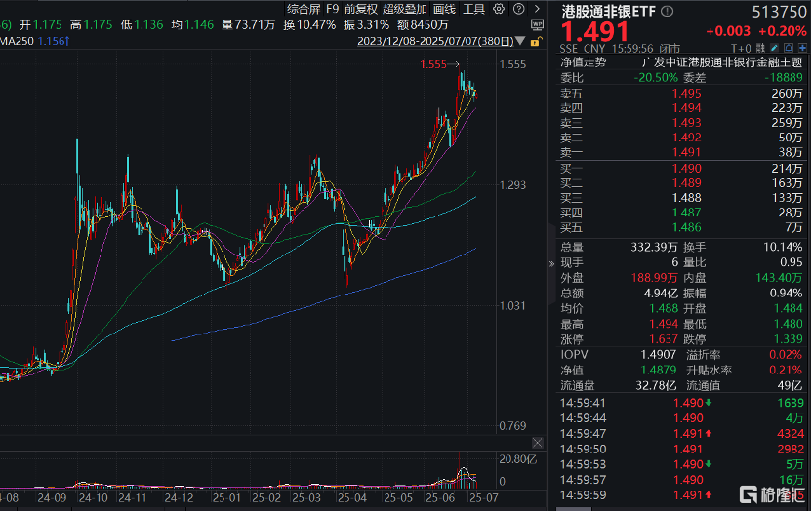The width and height of the screenshot is (812, 511).
Task: Click 25-04 label on time axis
Action: [351, 498]
